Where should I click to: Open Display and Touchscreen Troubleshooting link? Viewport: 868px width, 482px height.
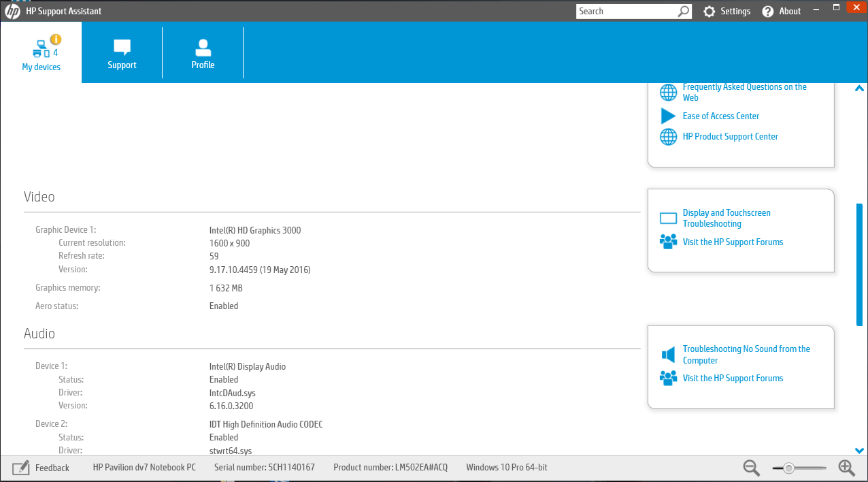(x=727, y=218)
